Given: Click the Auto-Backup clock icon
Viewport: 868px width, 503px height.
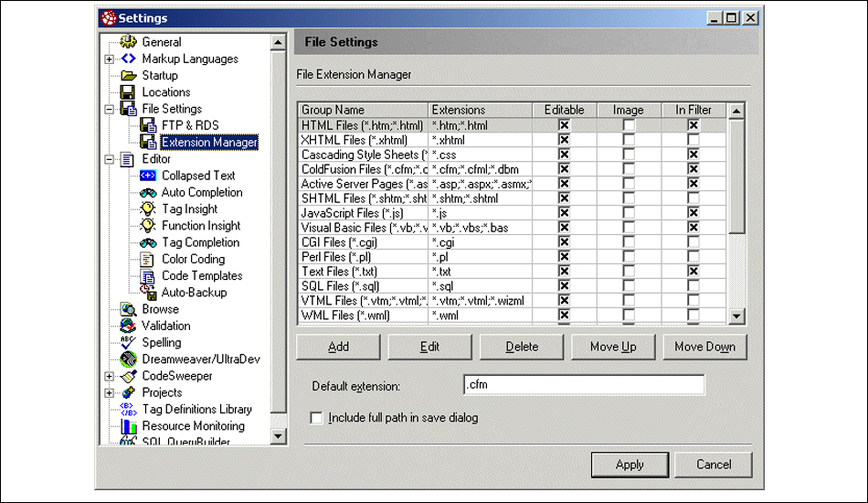Looking at the screenshot, I should click(148, 292).
